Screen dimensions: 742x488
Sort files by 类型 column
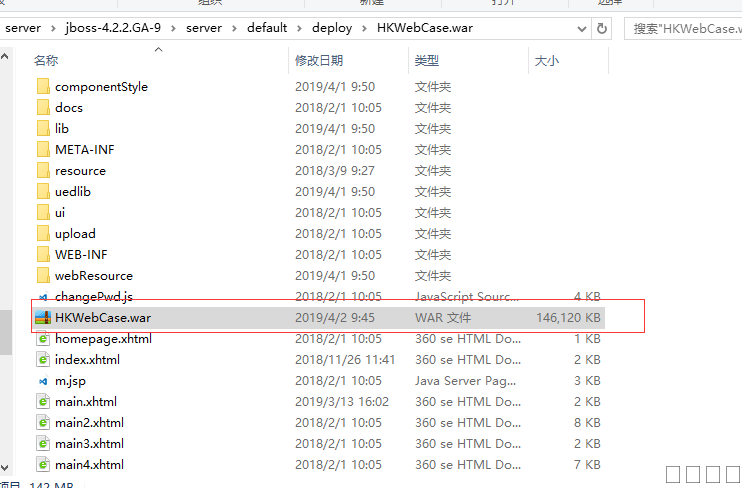click(427, 61)
